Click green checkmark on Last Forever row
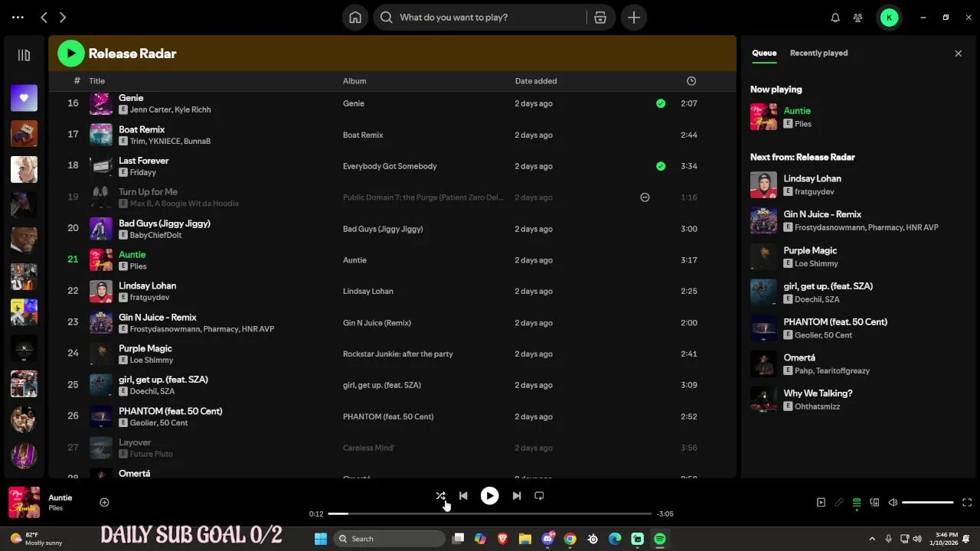Viewport: 980px width, 551px height. (x=661, y=166)
